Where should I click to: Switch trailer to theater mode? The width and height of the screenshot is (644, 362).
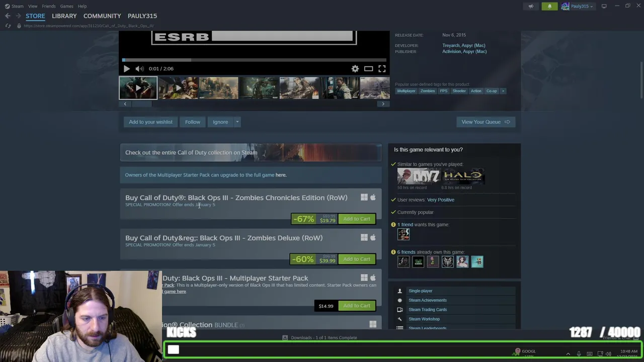368,69
